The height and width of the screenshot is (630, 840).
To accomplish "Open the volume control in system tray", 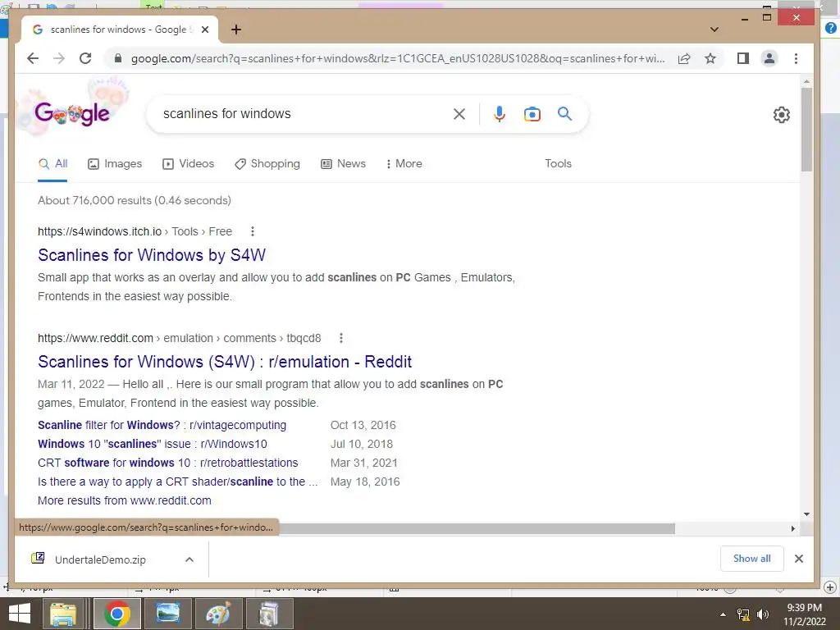I will coord(762,614).
